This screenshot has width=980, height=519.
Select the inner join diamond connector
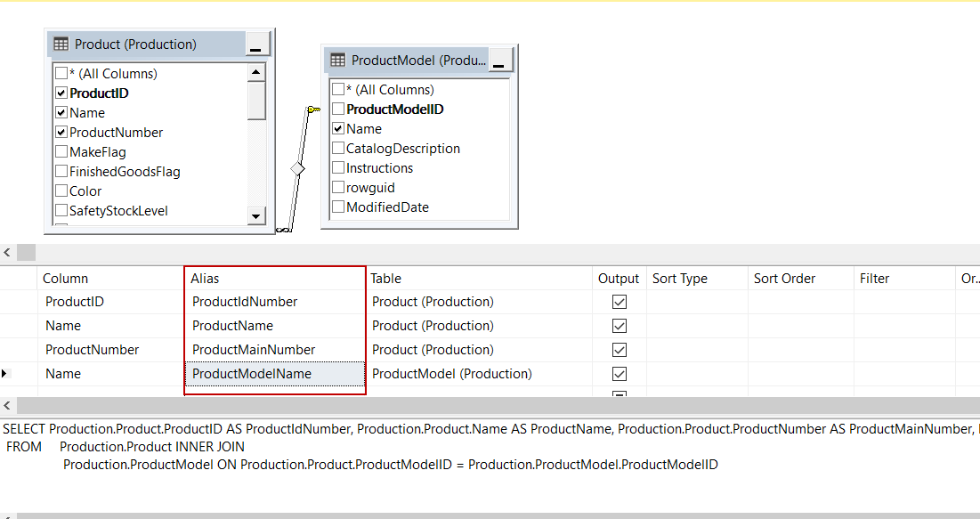(x=297, y=168)
